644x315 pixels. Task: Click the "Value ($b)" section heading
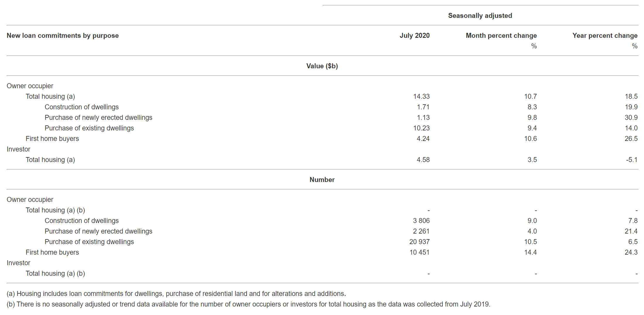tap(322, 66)
